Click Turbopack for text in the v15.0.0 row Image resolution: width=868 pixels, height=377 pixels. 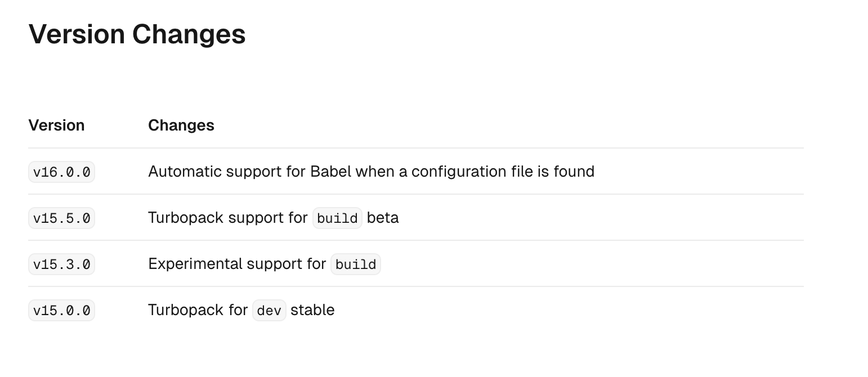click(x=198, y=310)
